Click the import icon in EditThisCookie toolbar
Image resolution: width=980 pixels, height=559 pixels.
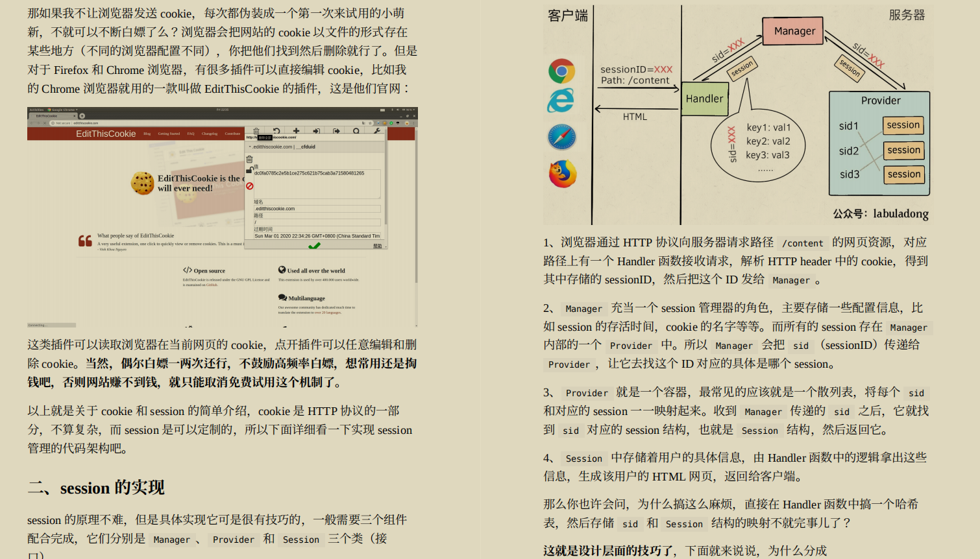pyautogui.click(x=317, y=131)
